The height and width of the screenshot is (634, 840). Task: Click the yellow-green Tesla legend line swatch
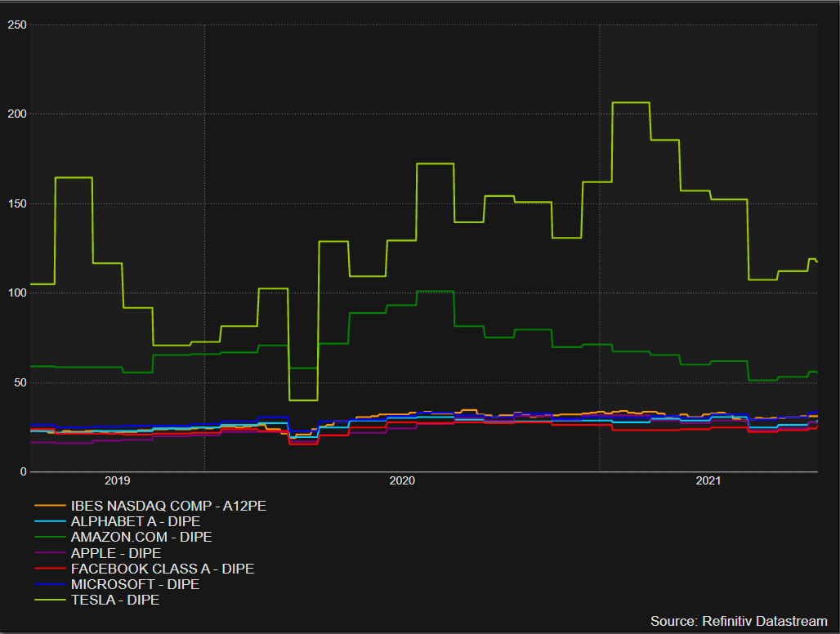point(50,600)
